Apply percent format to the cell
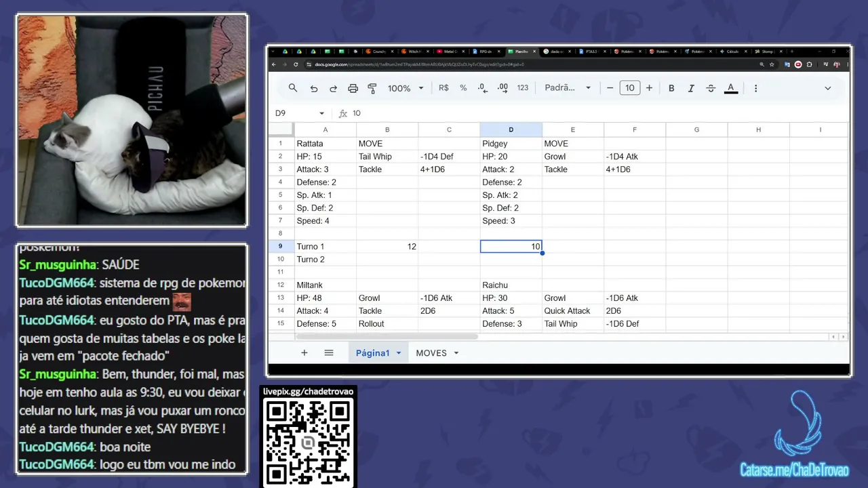868x488 pixels. [463, 88]
